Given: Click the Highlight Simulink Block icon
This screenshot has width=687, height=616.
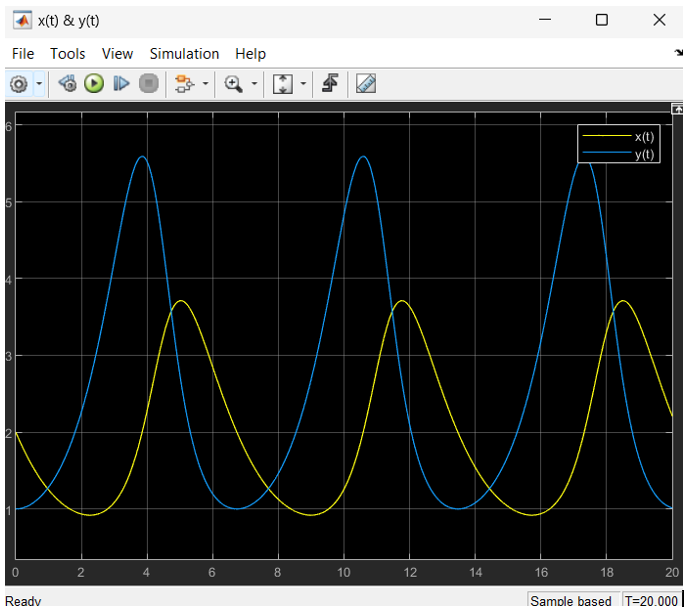Looking at the screenshot, I should [183, 84].
